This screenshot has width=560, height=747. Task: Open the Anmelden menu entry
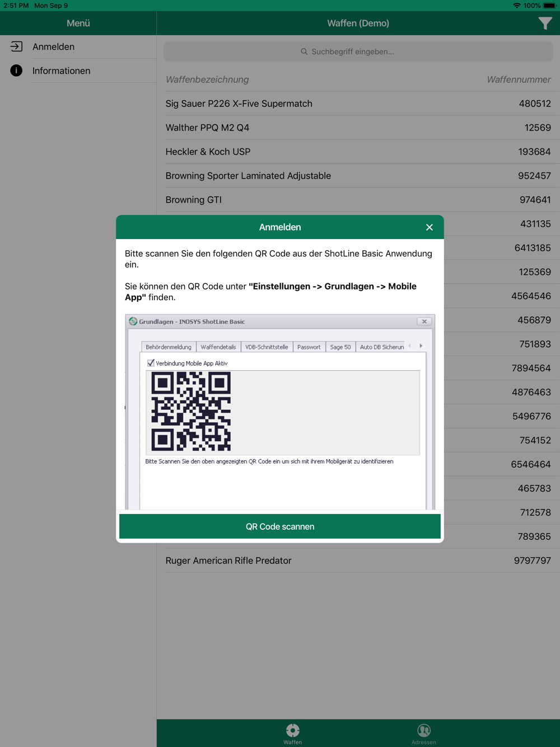point(78,47)
